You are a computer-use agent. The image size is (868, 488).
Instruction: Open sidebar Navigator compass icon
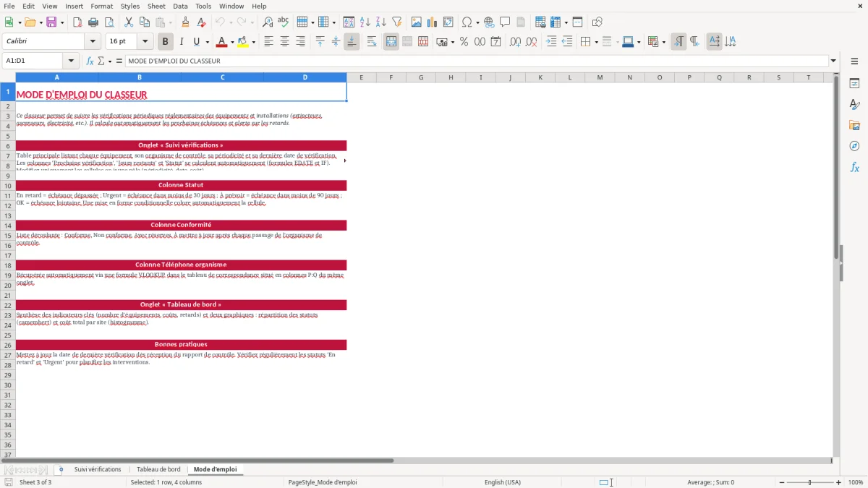(x=854, y=147)
